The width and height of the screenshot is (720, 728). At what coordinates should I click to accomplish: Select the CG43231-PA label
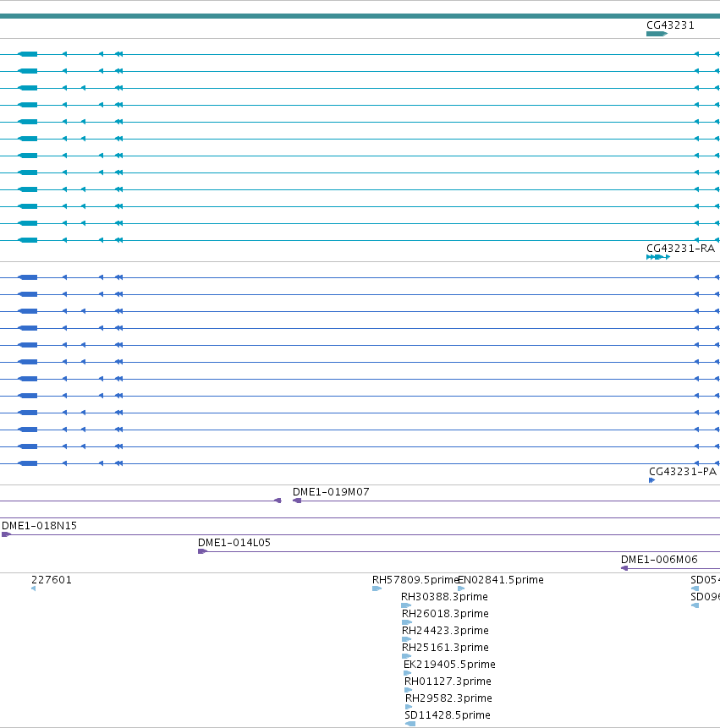point(683,472)
